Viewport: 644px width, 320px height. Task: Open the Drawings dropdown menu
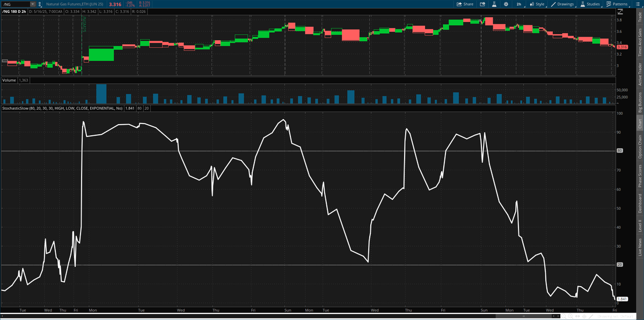pos(563,4)
